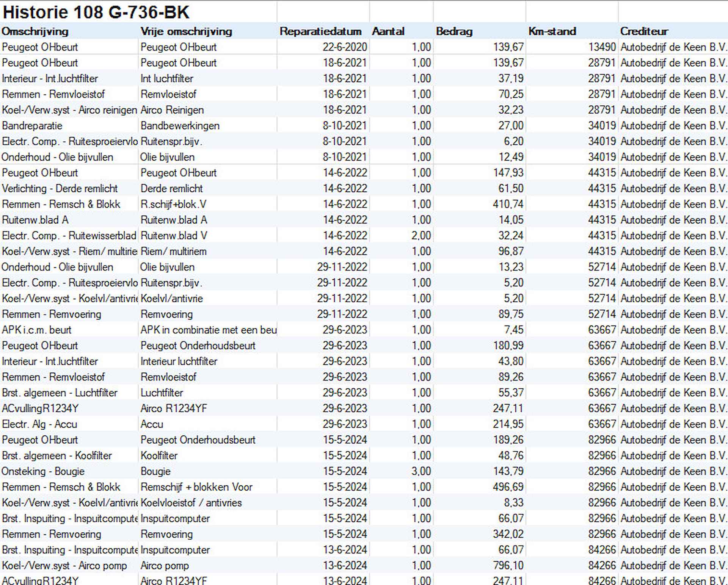728x585 pixels.
Task: Select amount 32,23
Action: [511, 110]
